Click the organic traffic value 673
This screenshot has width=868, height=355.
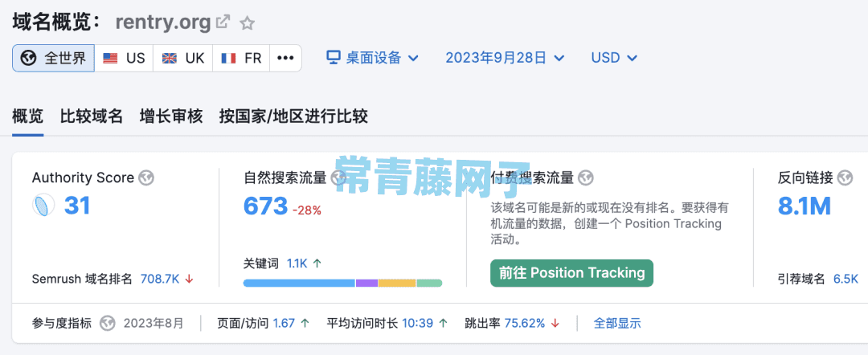coord(266,206)
